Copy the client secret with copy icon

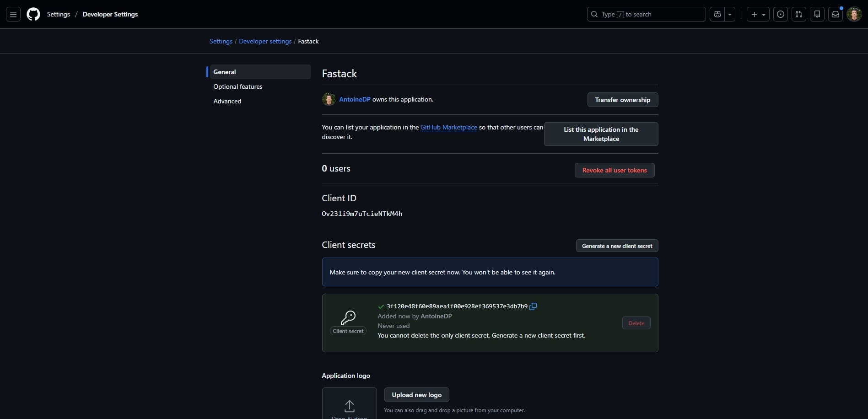click(x=533, y=306)
